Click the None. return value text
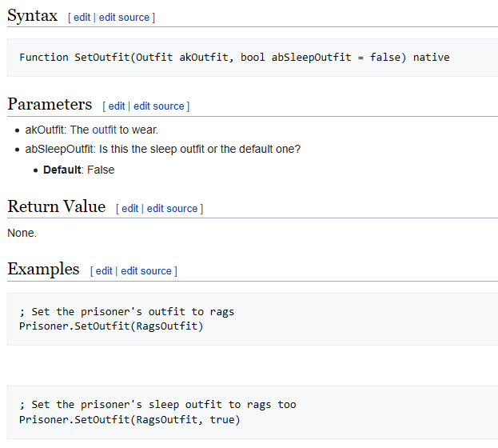Viewport: 498px width, 448px height. pos(22,233)
